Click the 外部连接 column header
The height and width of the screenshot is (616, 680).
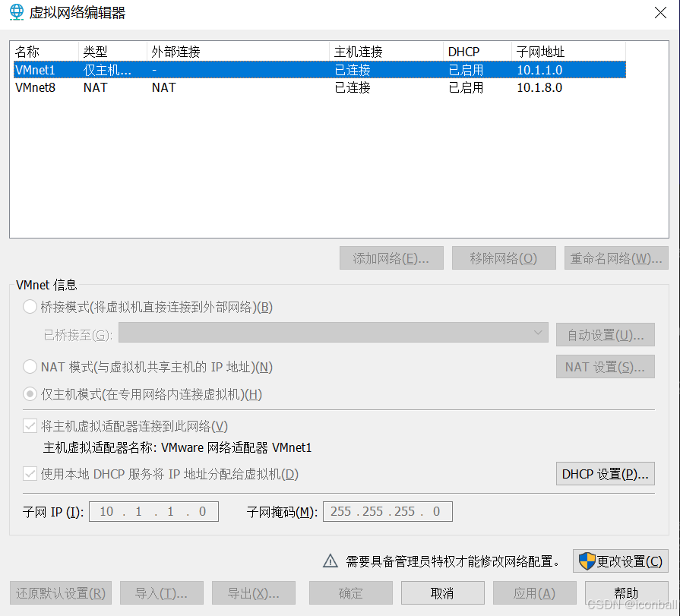click(x=238, y=52)
